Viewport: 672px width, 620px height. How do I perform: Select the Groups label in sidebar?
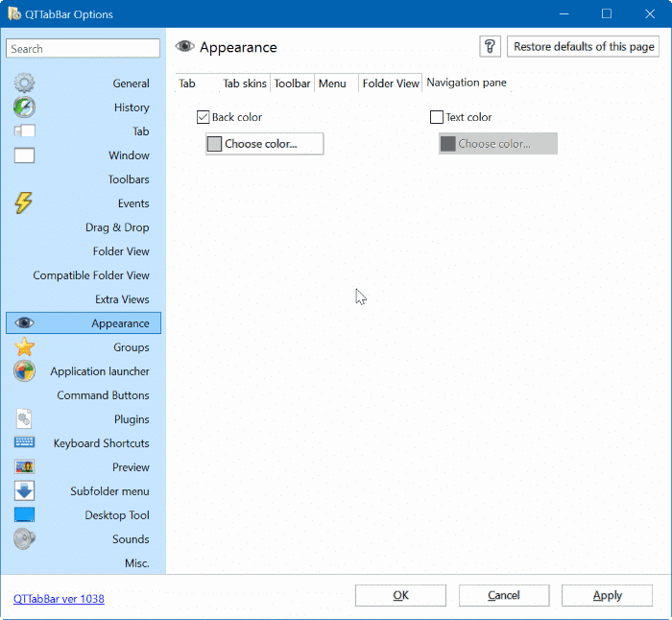[132, 347]
